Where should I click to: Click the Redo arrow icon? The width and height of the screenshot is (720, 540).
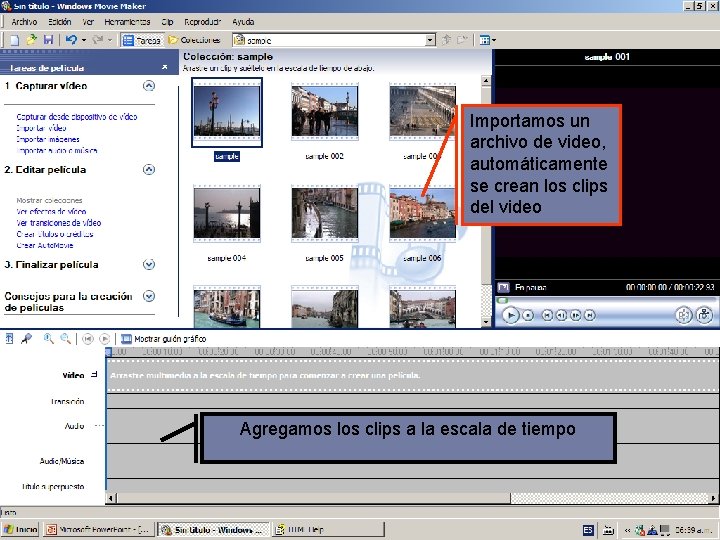(x=97, y=40)
